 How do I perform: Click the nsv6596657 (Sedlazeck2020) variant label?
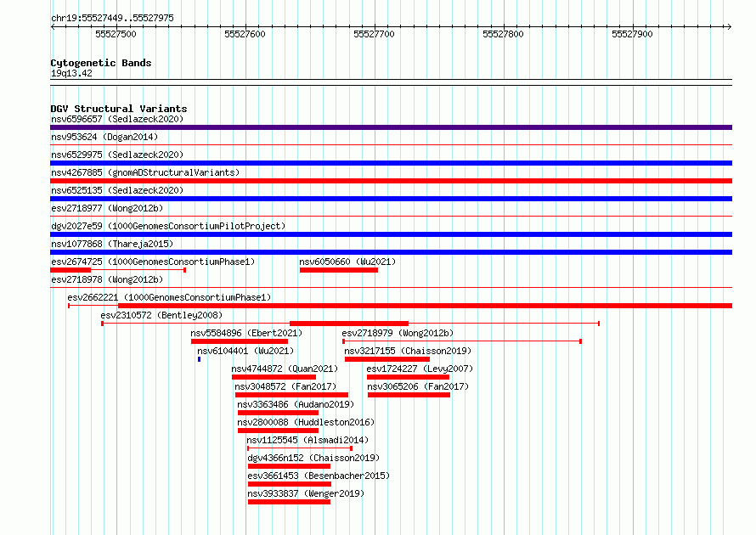[117, 119]
